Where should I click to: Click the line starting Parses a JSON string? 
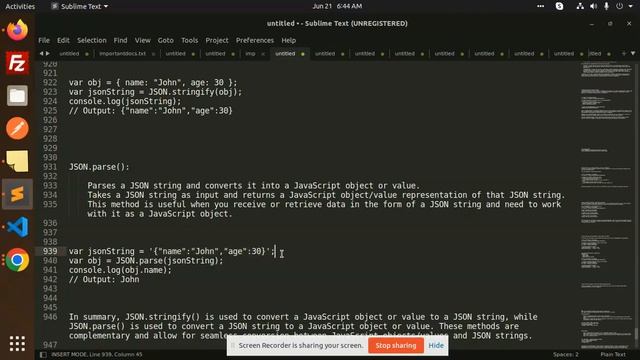tap(253, 186)
